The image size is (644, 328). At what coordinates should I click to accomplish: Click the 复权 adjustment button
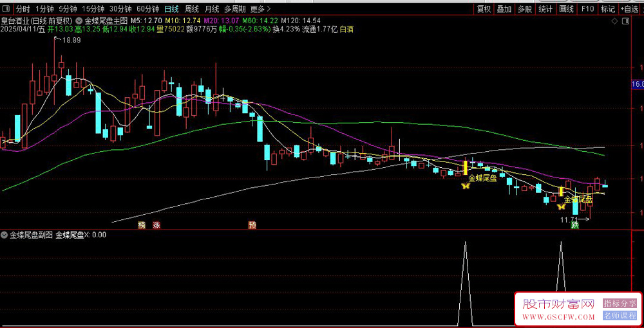[x=484, y=8]
